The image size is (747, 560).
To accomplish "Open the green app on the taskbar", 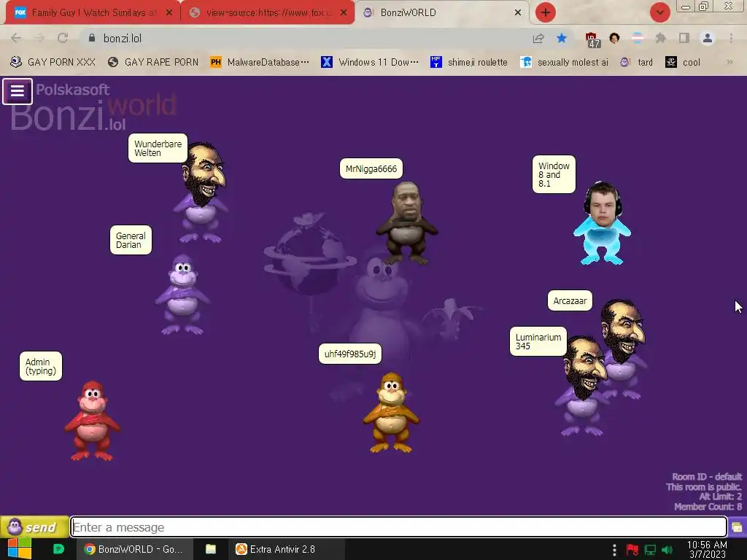I will (58, 549).
